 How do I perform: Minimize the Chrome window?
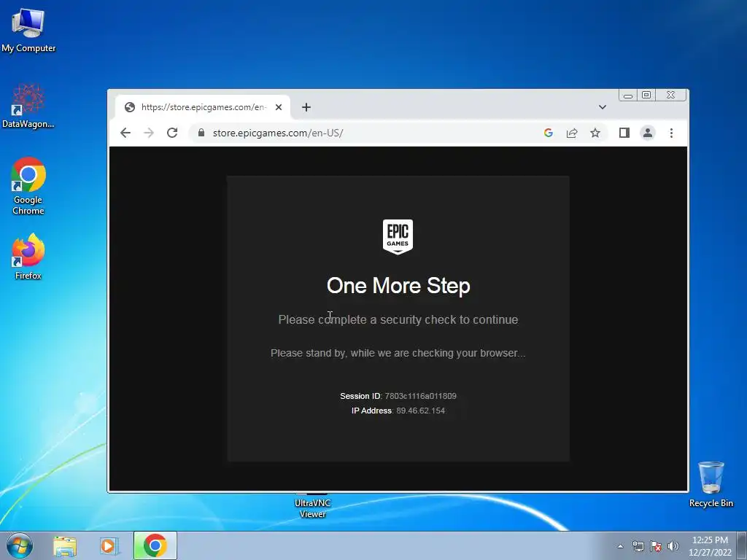tap(628, 96)
